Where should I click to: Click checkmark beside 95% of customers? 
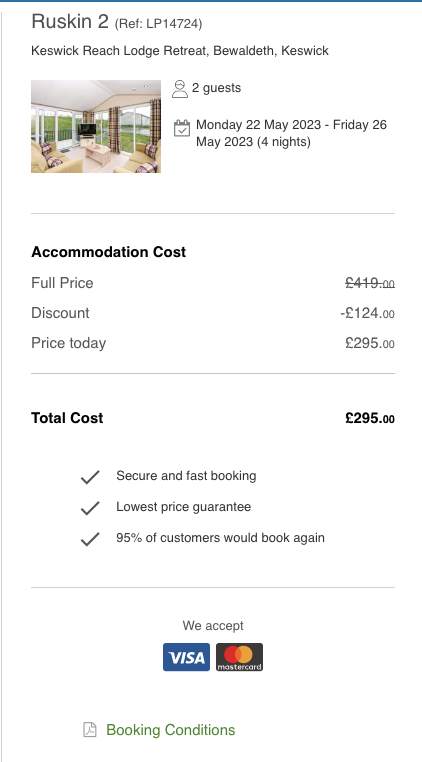click(90, 539)
